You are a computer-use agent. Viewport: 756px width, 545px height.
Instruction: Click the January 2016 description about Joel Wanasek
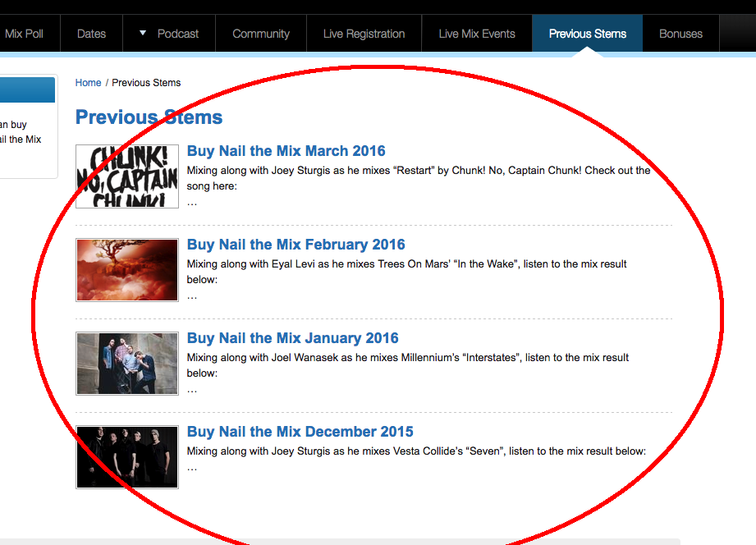pos(408,365)
